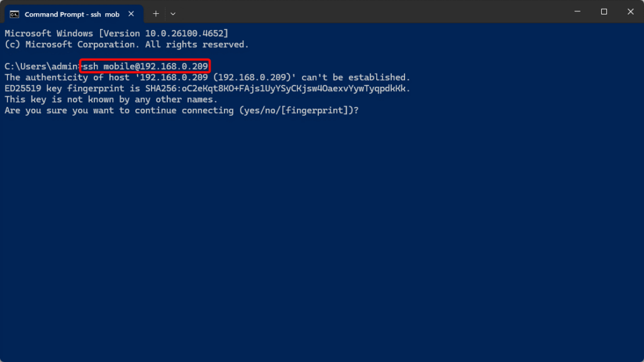Expand the new tab profiles dropdown chevron
Image resolution: width=644 pixels, height=362 pixels.
[x=173, y=14]
